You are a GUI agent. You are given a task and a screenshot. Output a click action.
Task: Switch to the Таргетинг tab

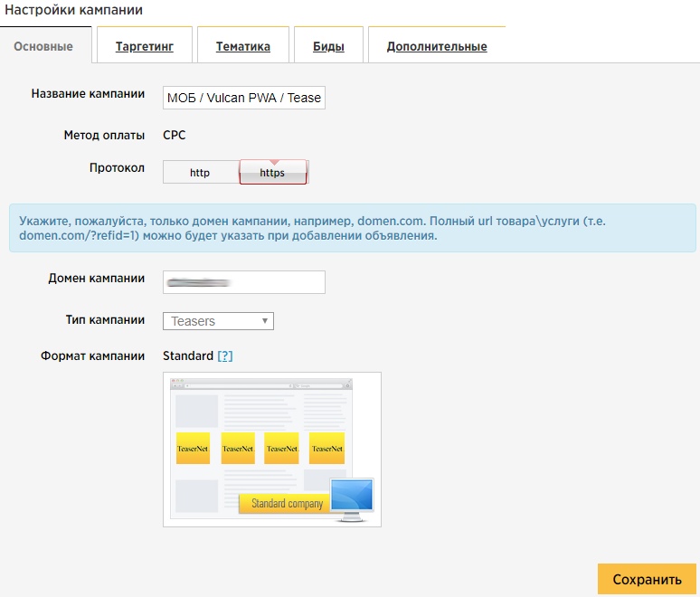tap(144, 46)
